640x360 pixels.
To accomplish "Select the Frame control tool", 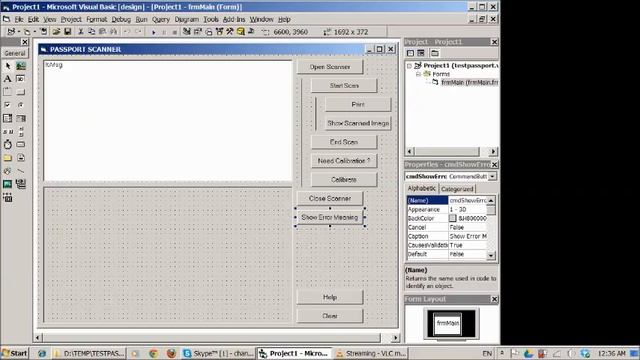I will [8, 92].
